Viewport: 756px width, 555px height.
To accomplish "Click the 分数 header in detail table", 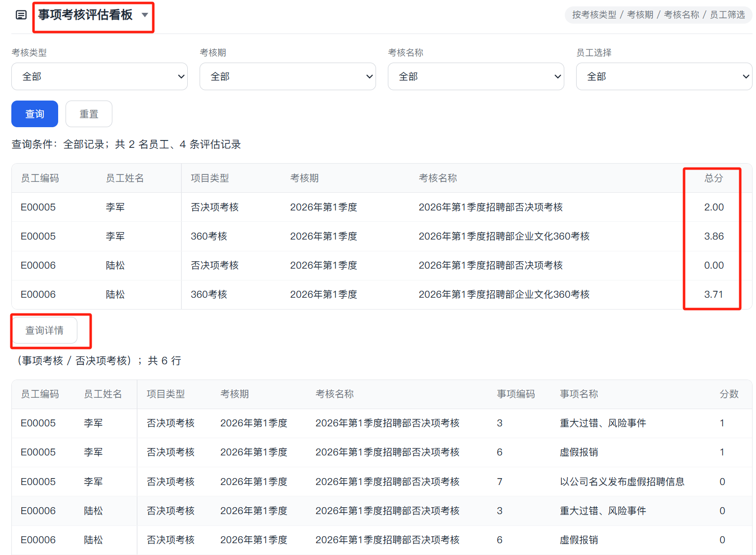I will pyautogui.click(x=729, y=394).
